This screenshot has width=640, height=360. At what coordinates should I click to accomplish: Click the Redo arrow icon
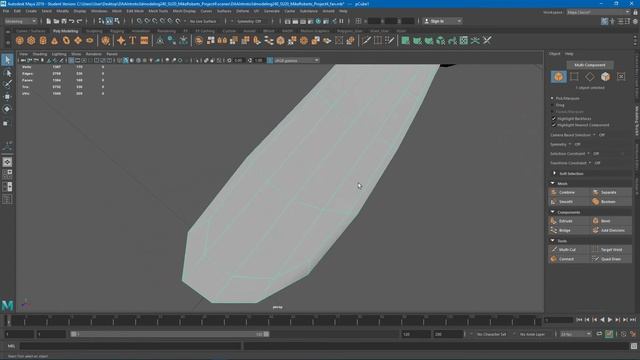pos(80,21)
